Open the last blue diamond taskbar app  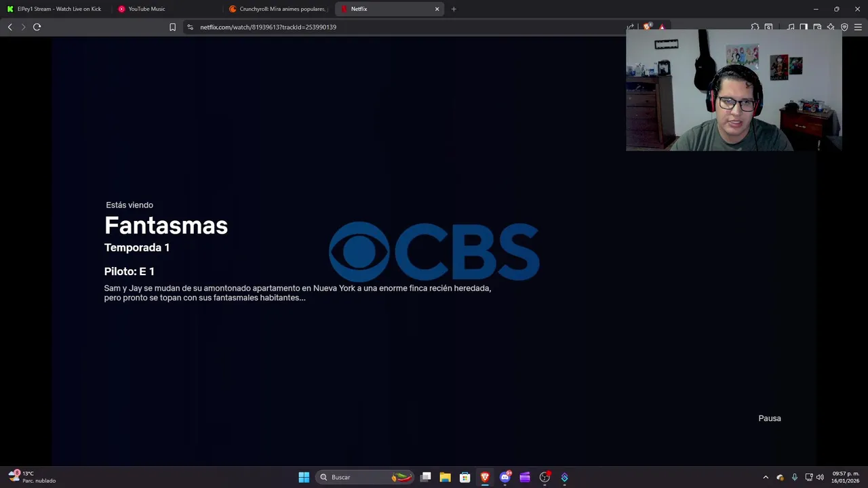pyautogui.click(x=564, y=477)
